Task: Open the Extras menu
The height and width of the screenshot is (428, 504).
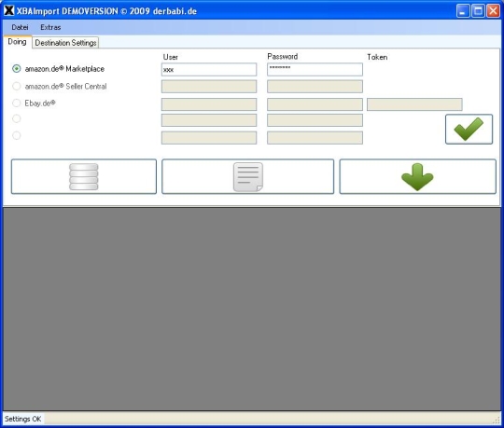Action: pos(50,27)
